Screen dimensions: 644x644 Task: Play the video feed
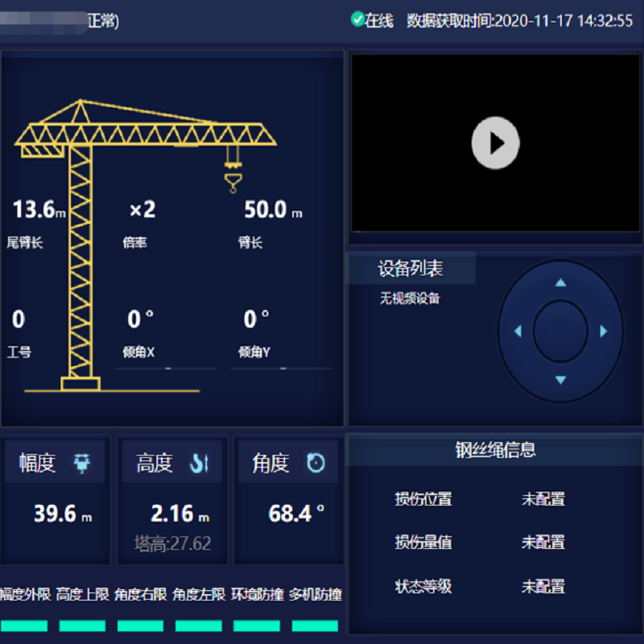point(494,143)
